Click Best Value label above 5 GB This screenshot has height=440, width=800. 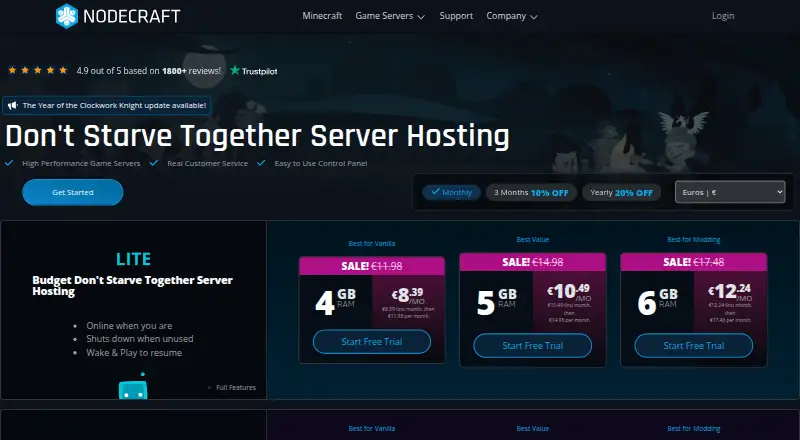pyautogui.click(x=533, y=239)
